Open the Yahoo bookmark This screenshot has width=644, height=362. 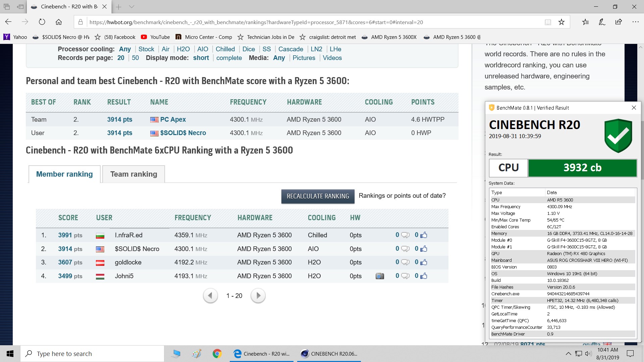(x=15, y=37)
